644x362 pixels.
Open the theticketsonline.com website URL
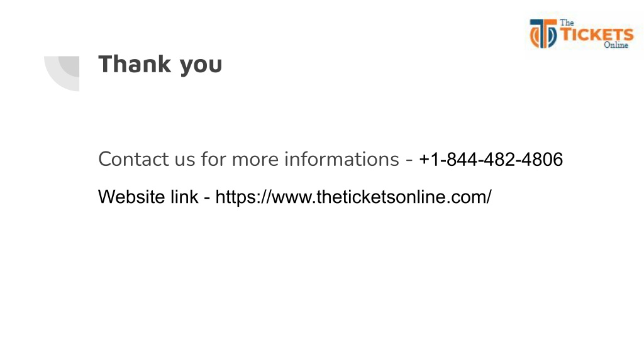pyautogui.click(x=353, y=197)
